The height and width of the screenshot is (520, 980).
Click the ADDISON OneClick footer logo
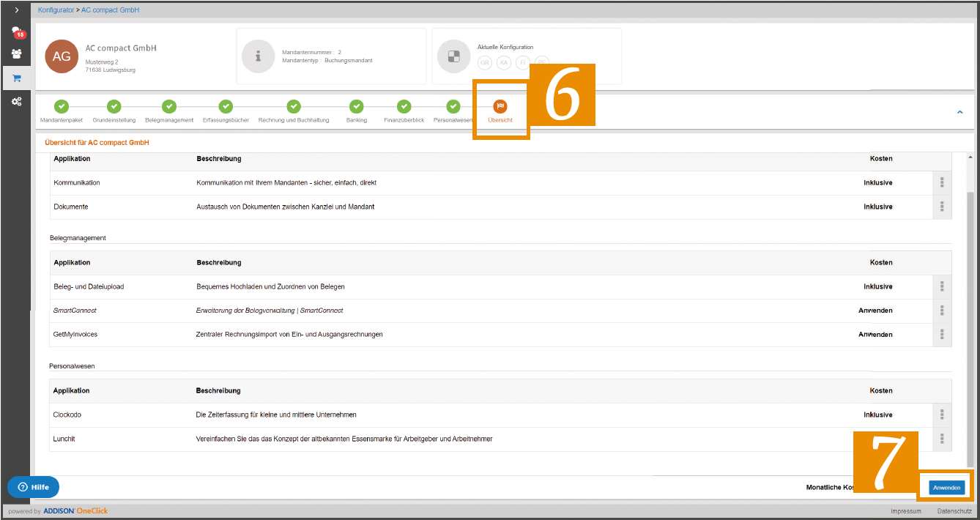75,510
